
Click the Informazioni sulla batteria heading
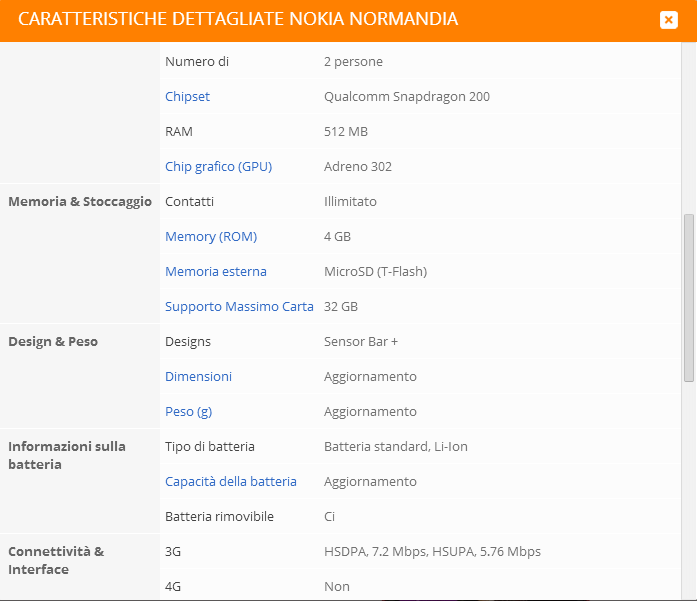pos(67,455)
